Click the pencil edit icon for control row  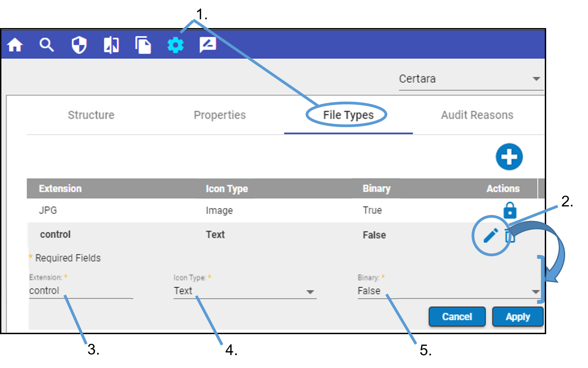coord(490,235)
